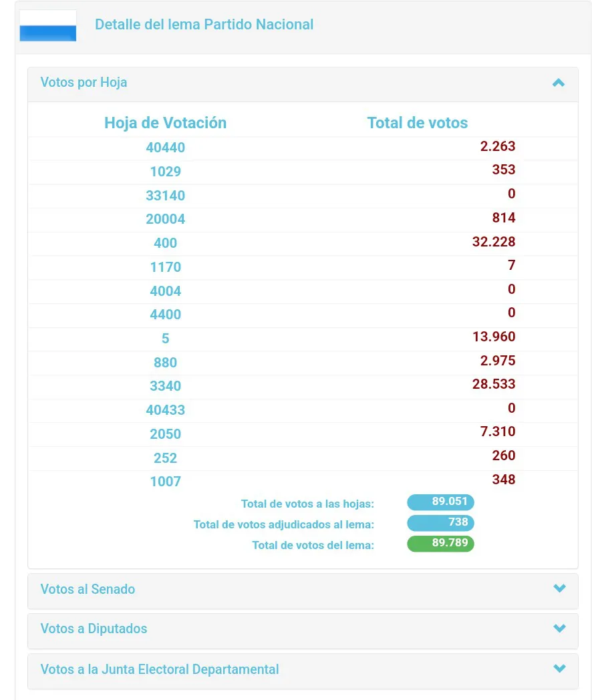592x700 pixels.
Task: Select Votos a Diputados panel title
Action: pos(94,629)
